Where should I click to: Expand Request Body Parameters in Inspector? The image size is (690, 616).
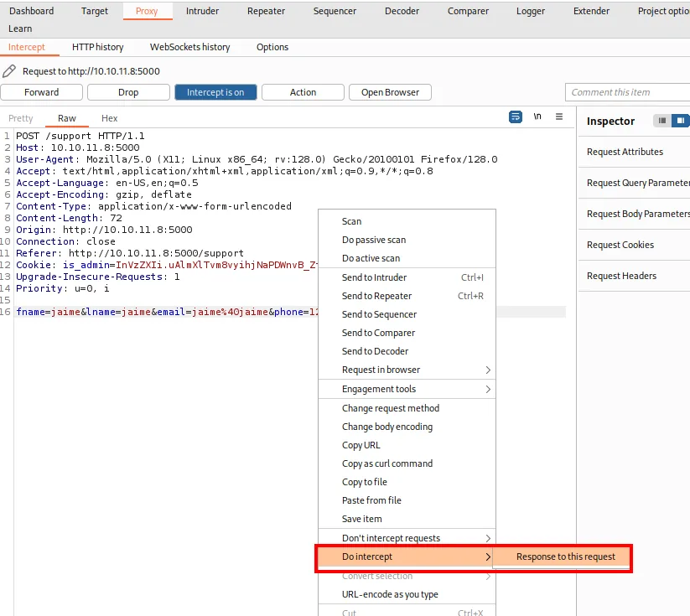coord(634,214)
